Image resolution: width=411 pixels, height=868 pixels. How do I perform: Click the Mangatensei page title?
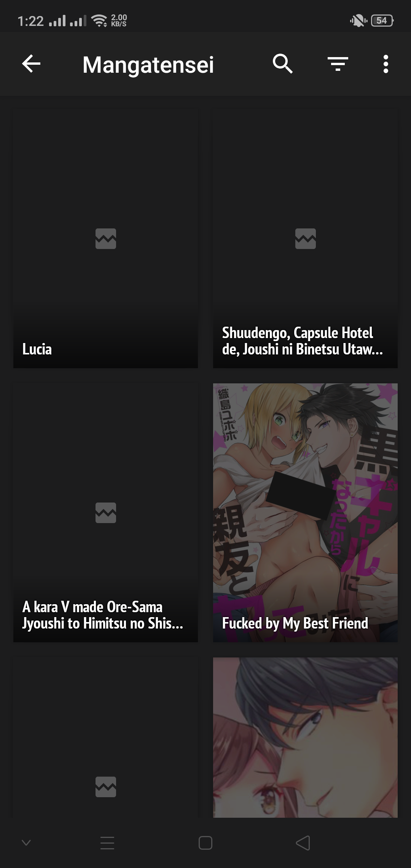pyautogui.click(x=148, y=65)
